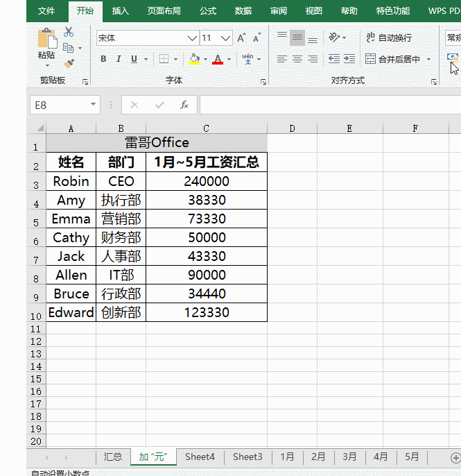
Task: Open the font color dropdown arrow
Action: tap(229, 59)
